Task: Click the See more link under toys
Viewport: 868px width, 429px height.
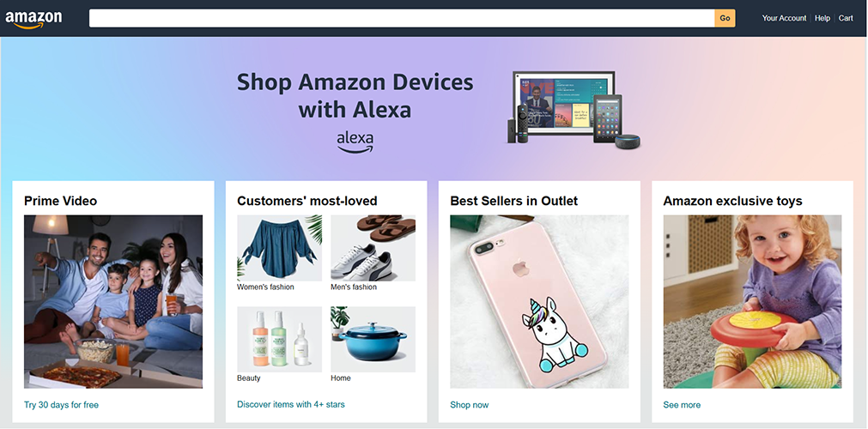Action: [682, 405]
